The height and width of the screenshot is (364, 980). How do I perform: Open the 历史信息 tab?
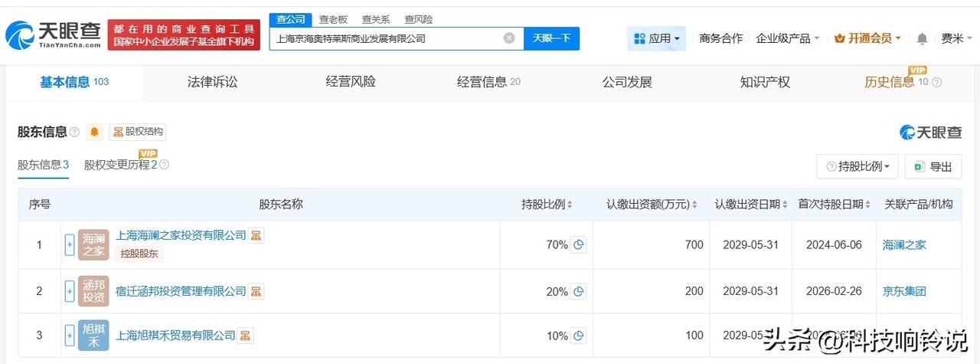click(896, 82)
